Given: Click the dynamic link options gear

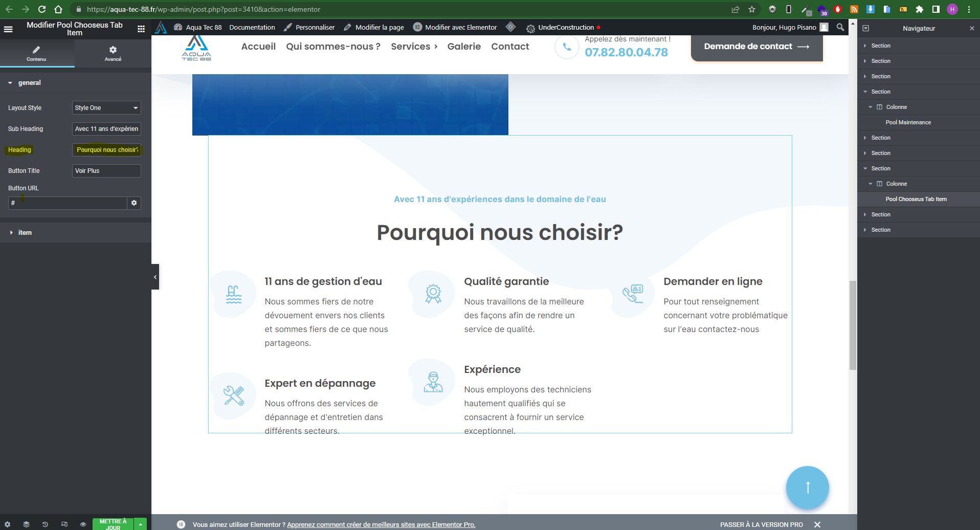Looking at the screenshot, I should coord(134,203).
